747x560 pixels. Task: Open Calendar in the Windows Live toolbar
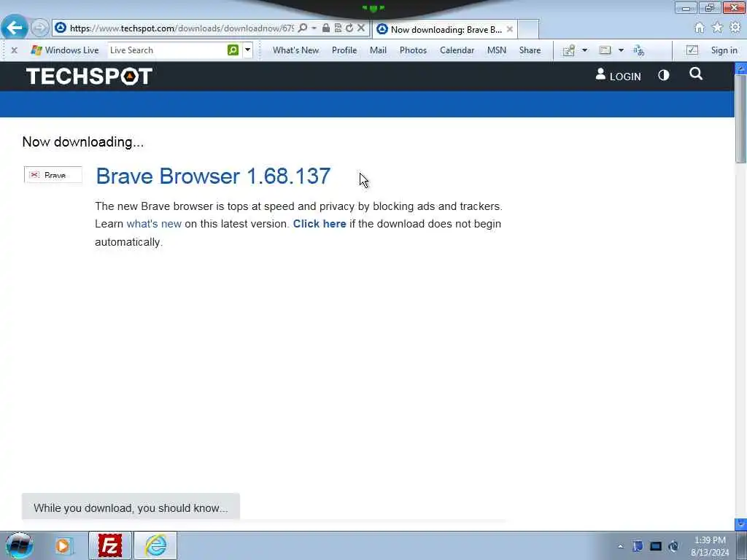point(457,50)
